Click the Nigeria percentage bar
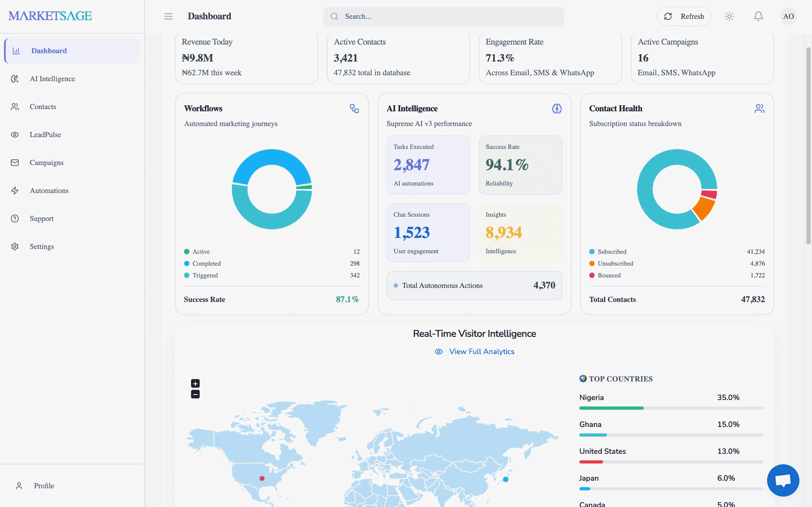The image size is (812, 507). [671, 408]
